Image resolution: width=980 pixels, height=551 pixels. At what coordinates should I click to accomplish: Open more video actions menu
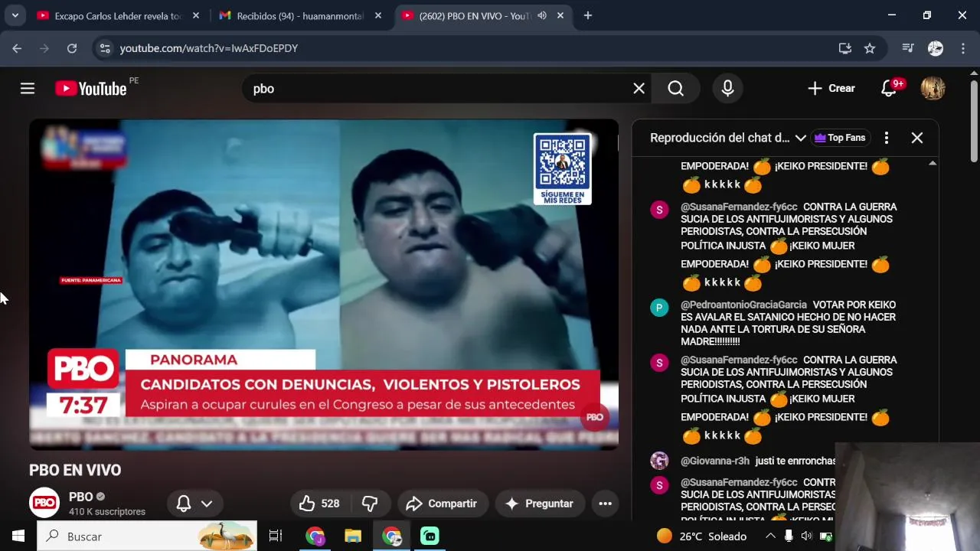tap(605, 504)
